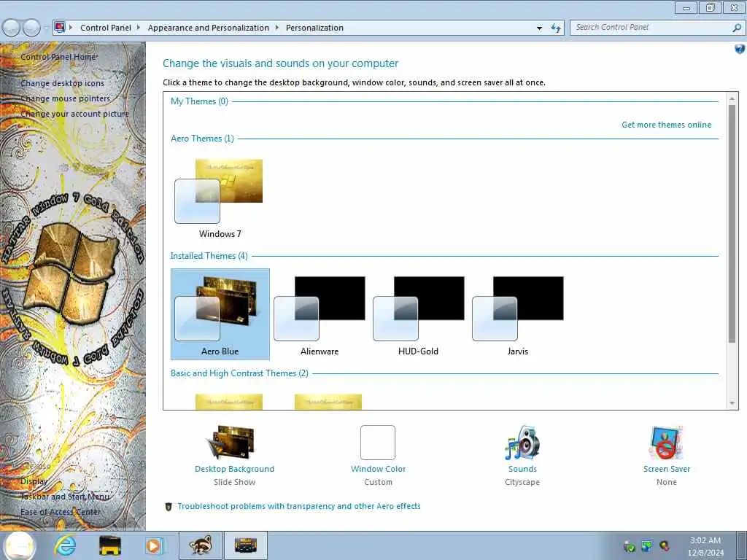Click the Personalization window taskbar button
This screenshot has height=560, width=747.
tap(245, 545)
